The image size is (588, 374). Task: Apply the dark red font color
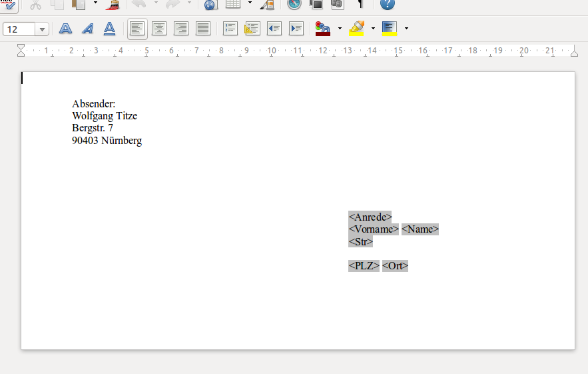(323, 29)
